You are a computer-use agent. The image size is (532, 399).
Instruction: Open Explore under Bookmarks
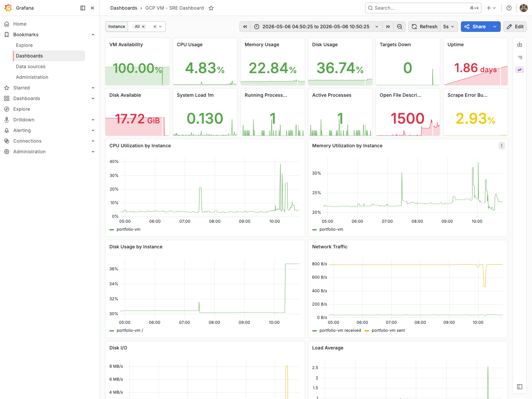click(24, 45)
